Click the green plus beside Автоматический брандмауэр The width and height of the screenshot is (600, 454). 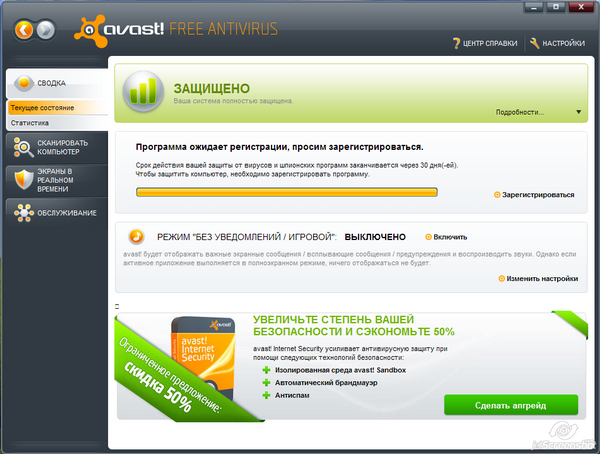click(266, 383)
